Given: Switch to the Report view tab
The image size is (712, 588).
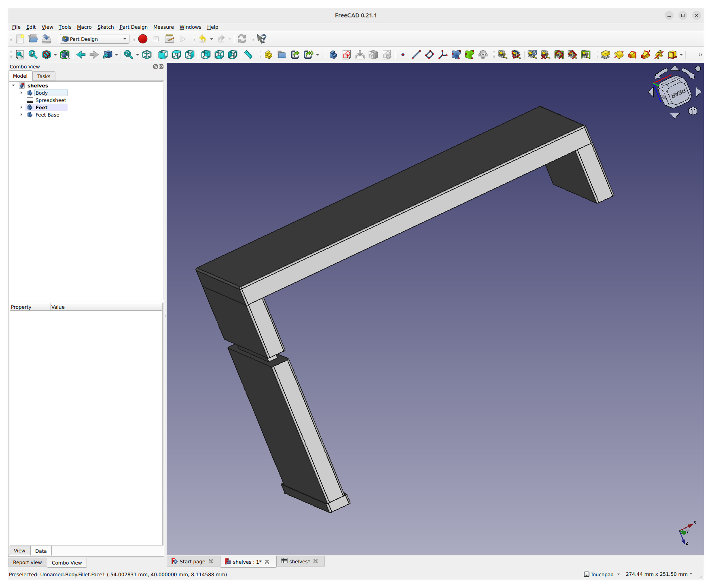Looking at the screenshot, I should [x=27, y=562].
